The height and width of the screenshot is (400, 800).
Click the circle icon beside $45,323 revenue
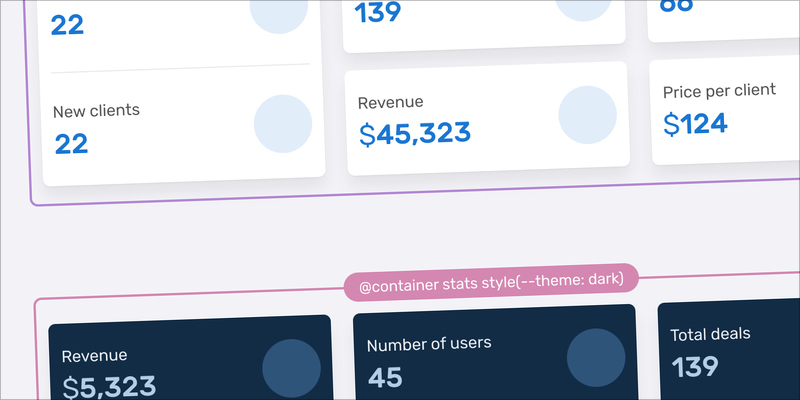coord(588,115)
